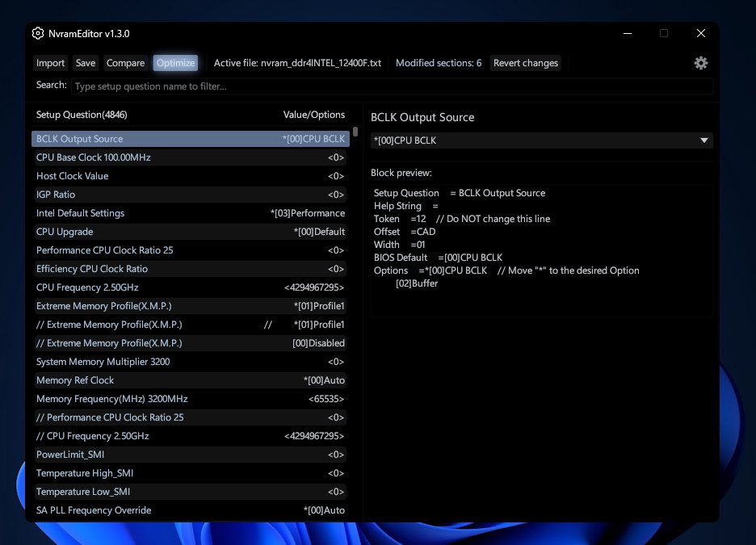The width and height of the screenshot is (756, 545).
Task: Select the Temperature High_SMI row
Action: tap(191, 473)
